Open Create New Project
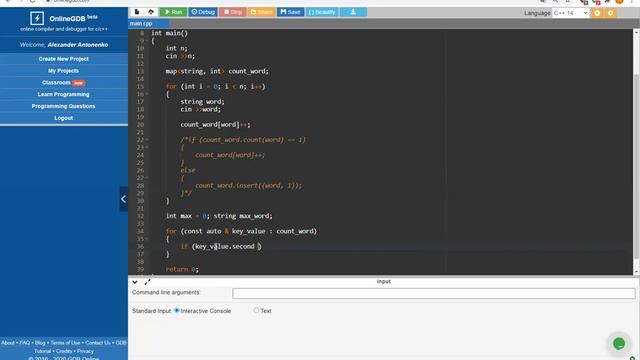The image size is (640, 360). pyautogui.click(x=64, y=59)
